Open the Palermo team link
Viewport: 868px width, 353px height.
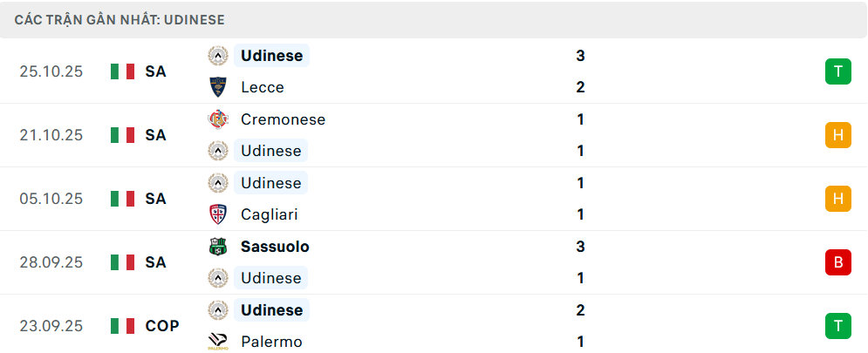point(271,342)
